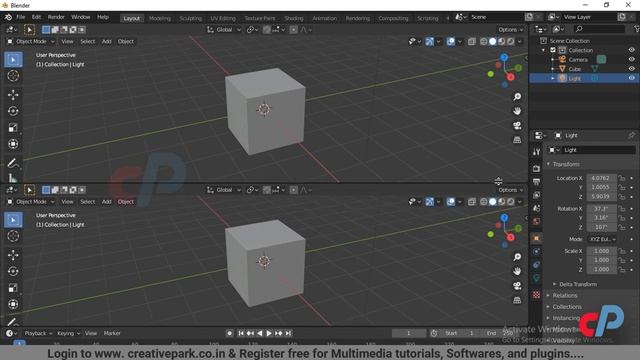The width and height of the screenshot is (640, 360).
Task: Toggle the Collection checkbox in outliner
Action: 553,50
